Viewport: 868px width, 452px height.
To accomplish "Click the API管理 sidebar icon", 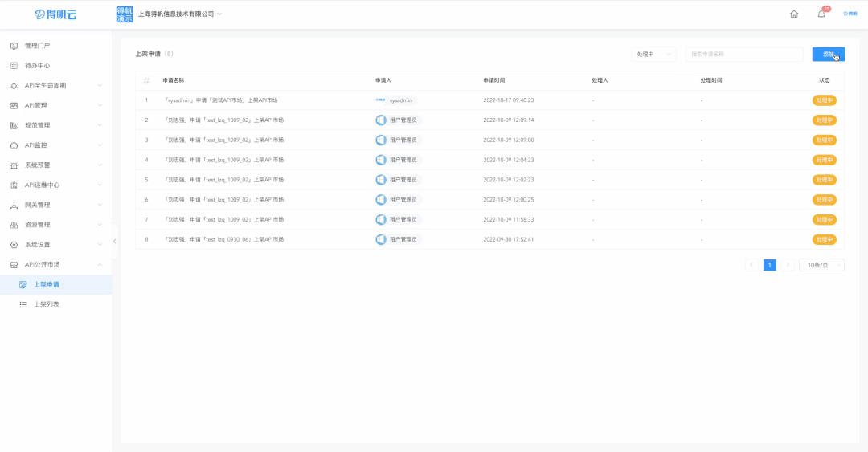I will [14, 106].
